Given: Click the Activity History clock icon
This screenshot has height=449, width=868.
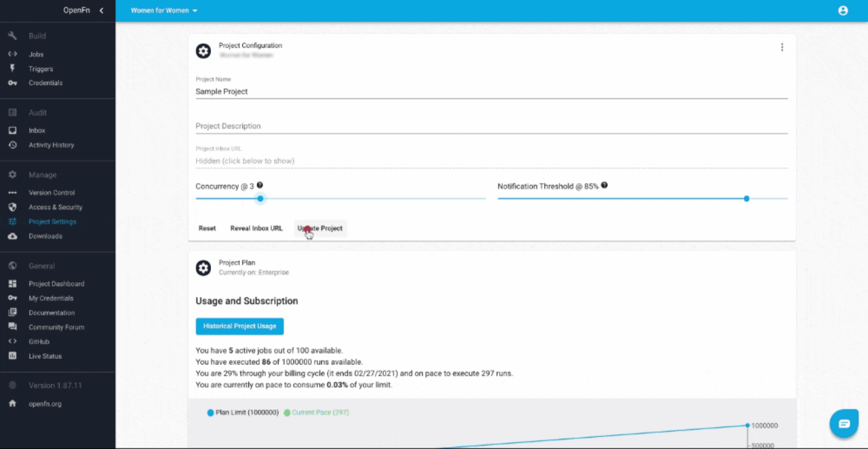Looking at the screenshot, I should [x=12, y=145].
